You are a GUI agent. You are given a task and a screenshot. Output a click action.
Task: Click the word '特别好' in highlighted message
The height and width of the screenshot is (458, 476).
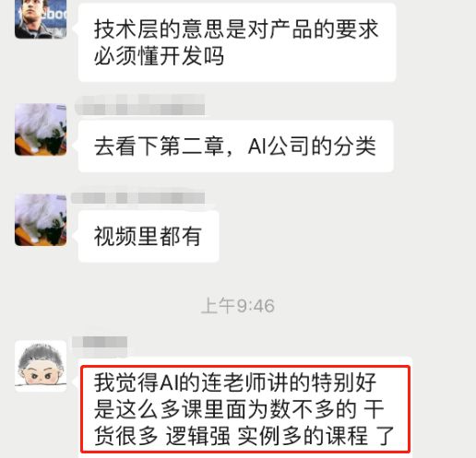tap(344, 382)
